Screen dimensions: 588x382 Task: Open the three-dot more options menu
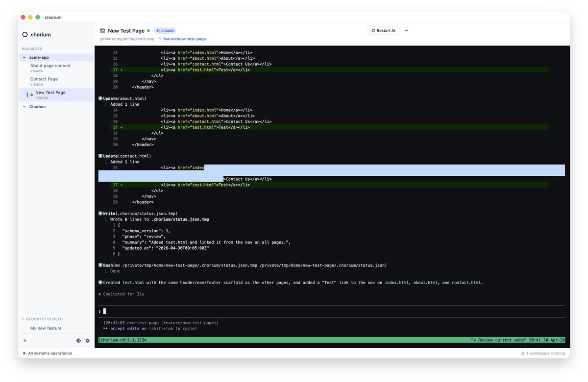pos(406,30)
